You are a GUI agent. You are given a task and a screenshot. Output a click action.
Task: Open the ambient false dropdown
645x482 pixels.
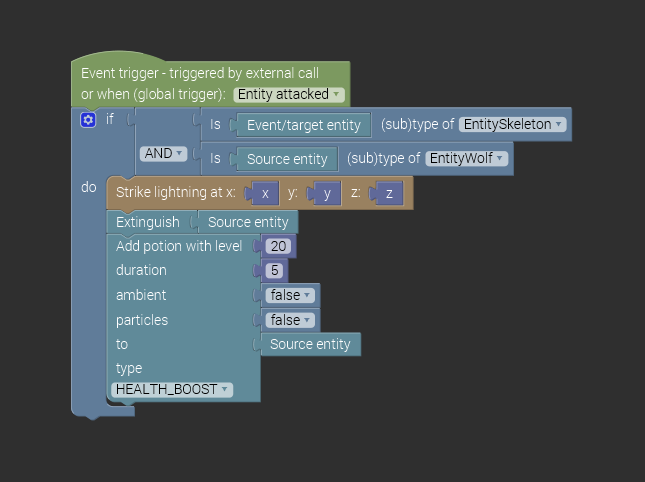pos(290,295)
